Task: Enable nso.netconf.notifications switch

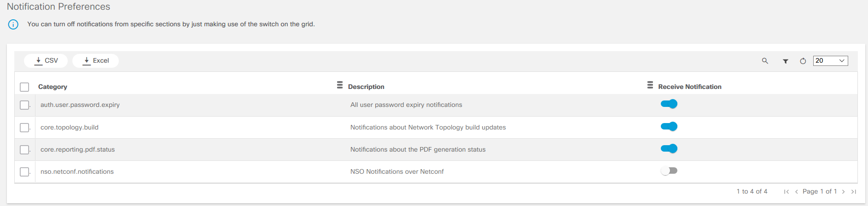Action: pyautogui.click(x=669, y=171)
